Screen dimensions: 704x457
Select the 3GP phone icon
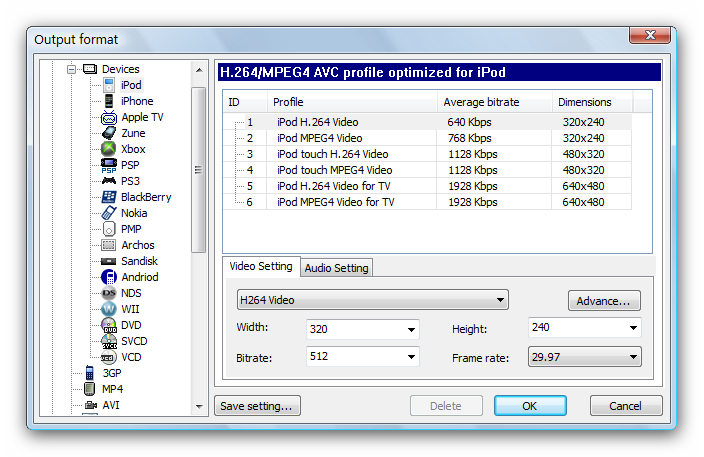[x=90, y=373]
